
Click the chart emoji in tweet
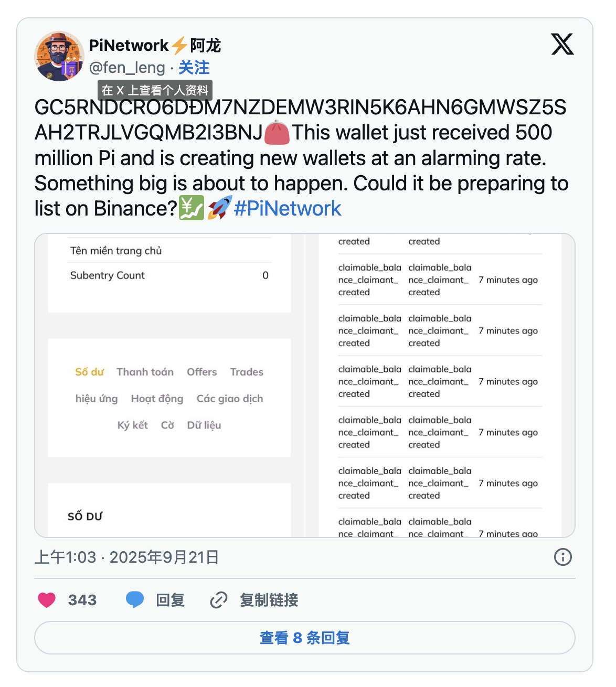(192, 208)
